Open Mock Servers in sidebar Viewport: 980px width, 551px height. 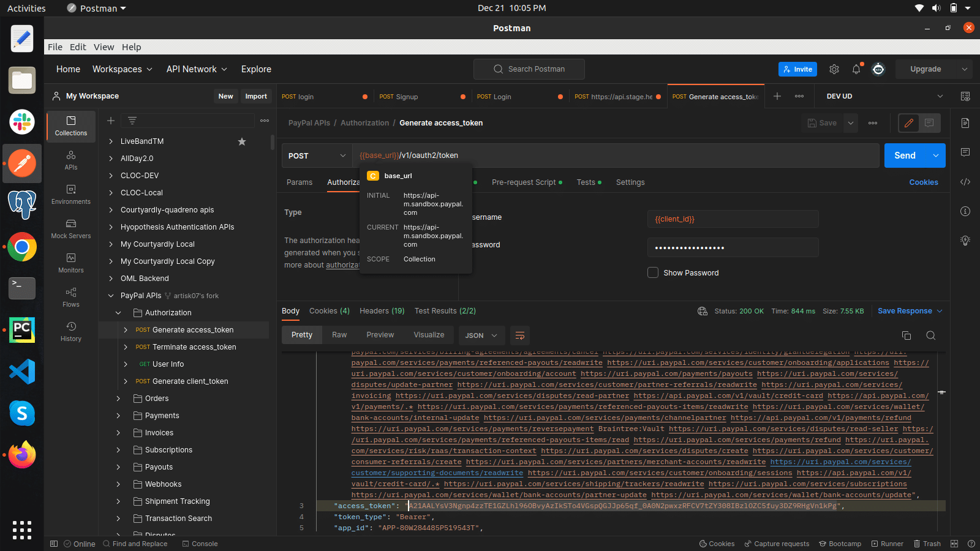pos(71,228)
